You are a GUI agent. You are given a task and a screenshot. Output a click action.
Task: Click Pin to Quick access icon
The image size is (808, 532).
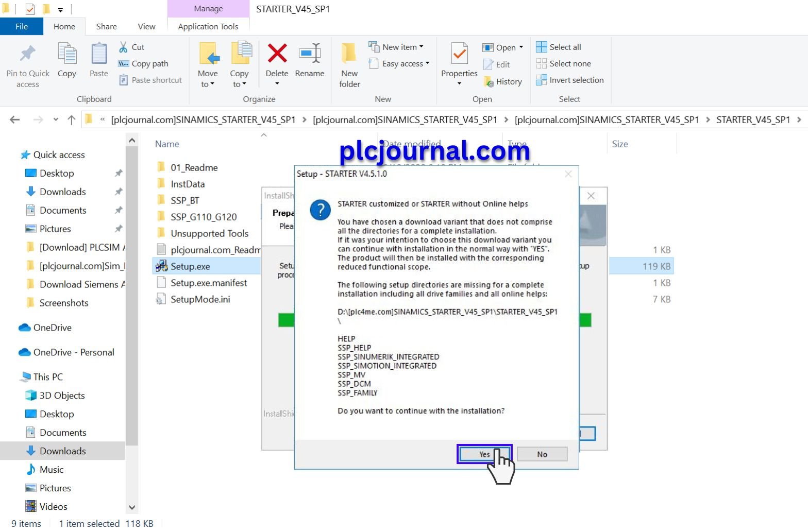[x=28, y=54]
